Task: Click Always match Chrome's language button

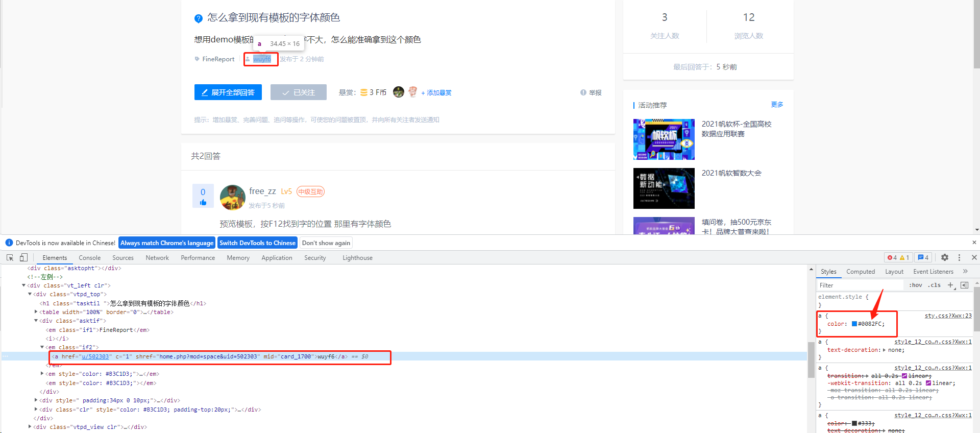Action: coord(167,243)
